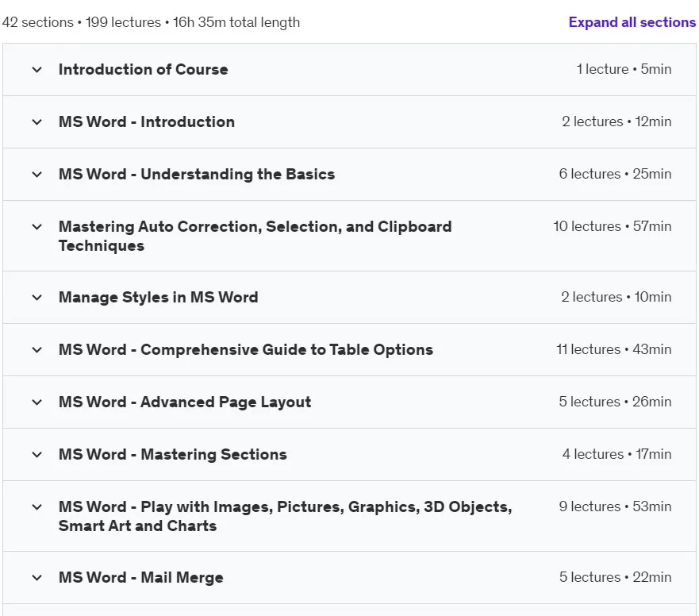Viewport: 699px width, 616px height.
Task: Expand the MS Word - Introduction chevron
Action: point(37,121)
